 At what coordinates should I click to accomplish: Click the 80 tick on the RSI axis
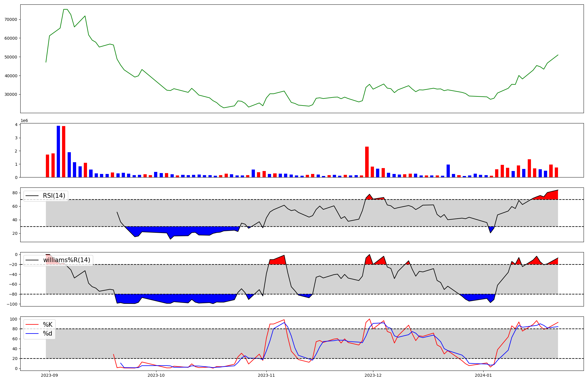(15, 193)
